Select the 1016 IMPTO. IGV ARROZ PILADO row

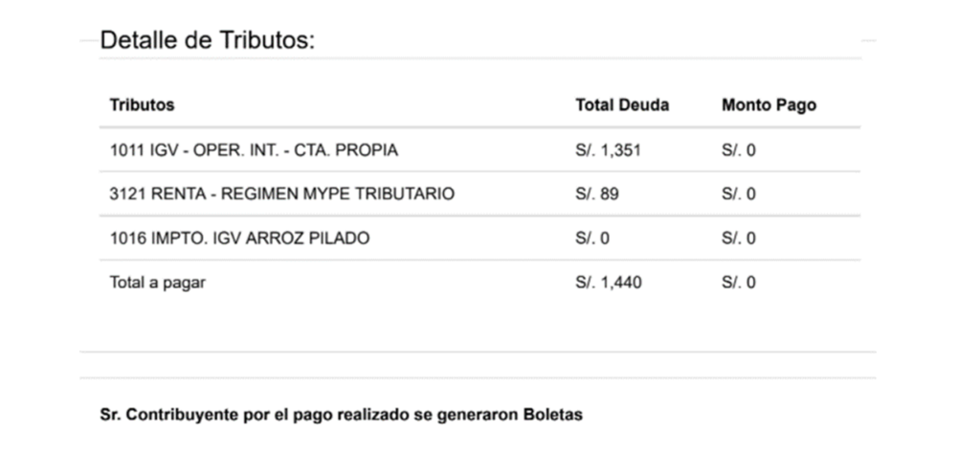click(x=479, y=238)
